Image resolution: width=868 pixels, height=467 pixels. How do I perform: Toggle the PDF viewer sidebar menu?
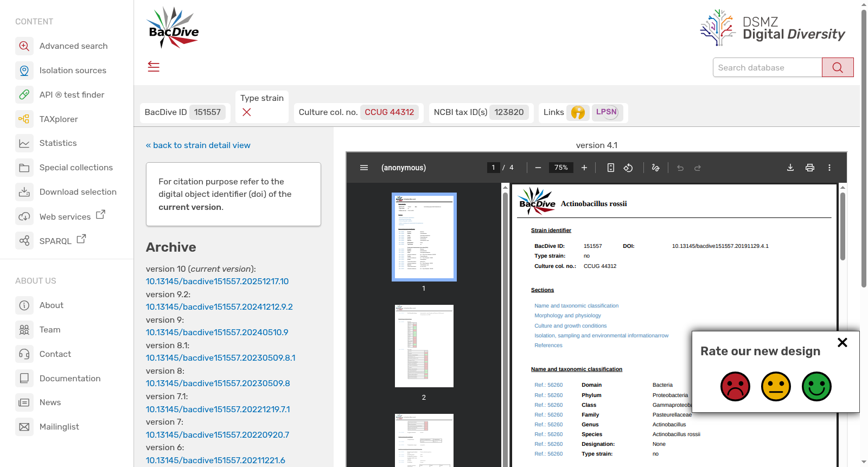click(x=364, y=168)
